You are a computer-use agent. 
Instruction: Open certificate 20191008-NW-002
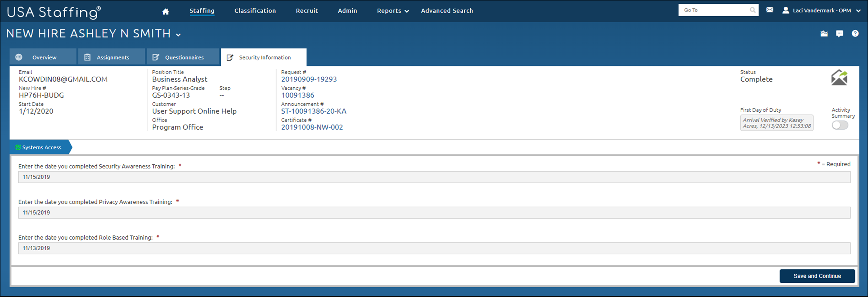point(312,127)
